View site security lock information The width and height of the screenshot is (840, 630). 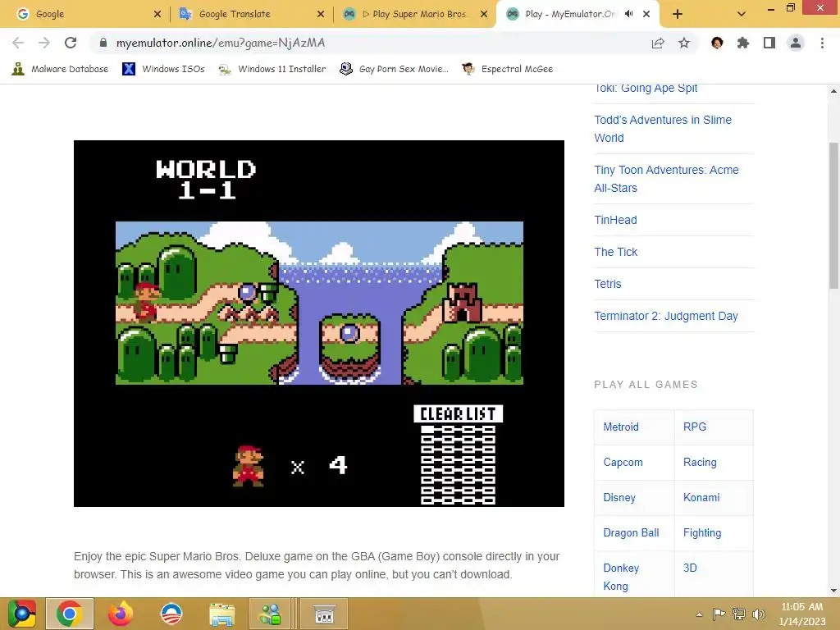(x=103, y=43)
